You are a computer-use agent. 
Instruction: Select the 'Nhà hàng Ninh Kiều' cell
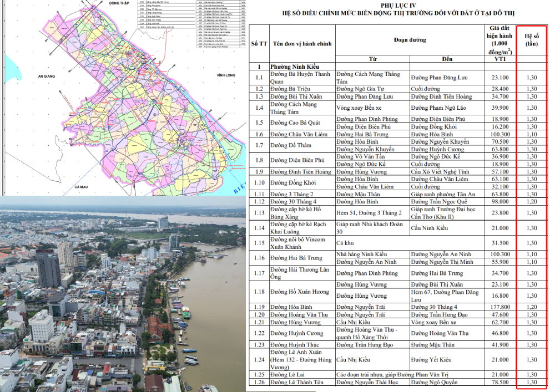361,254
